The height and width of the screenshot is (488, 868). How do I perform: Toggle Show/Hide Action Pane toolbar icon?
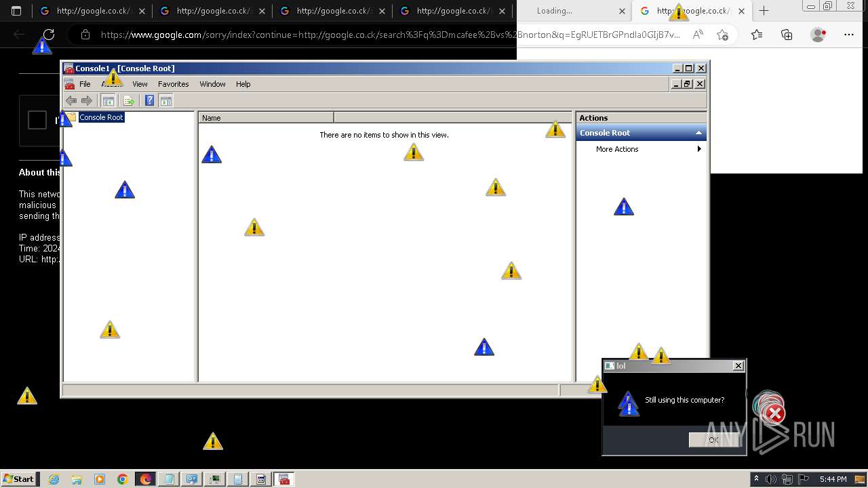click(166, 101)
